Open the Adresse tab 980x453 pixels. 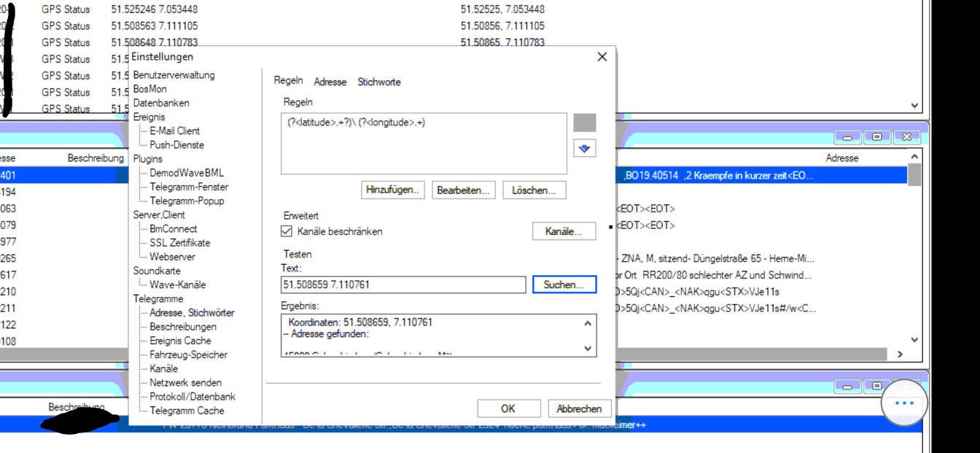click(330, 82)
